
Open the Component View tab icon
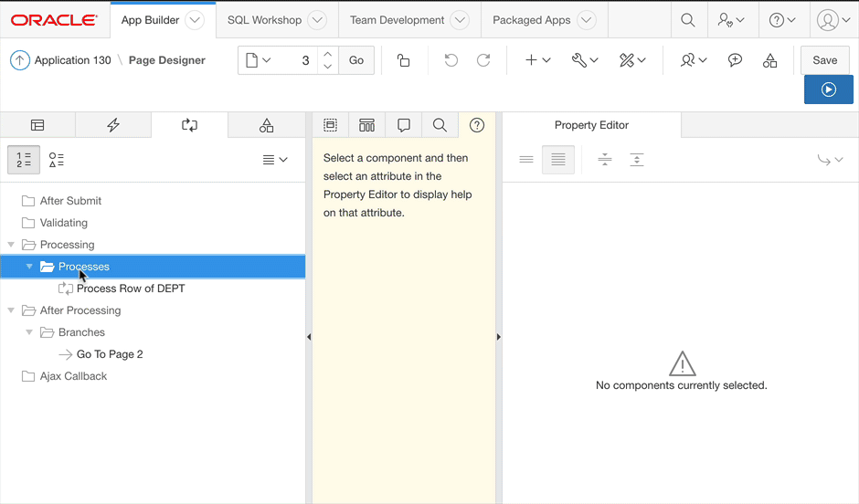pyautogui.click(x=367, y=125)
